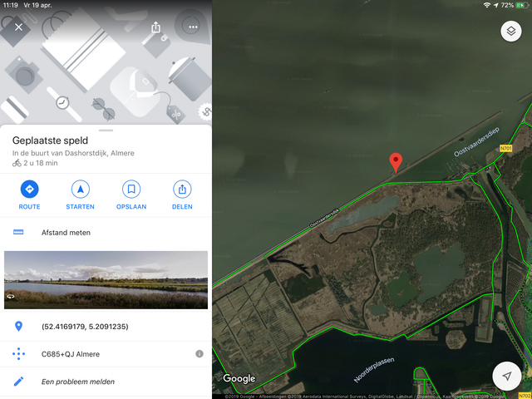
Task: Open the map layers selector
Action: (511, 32)
